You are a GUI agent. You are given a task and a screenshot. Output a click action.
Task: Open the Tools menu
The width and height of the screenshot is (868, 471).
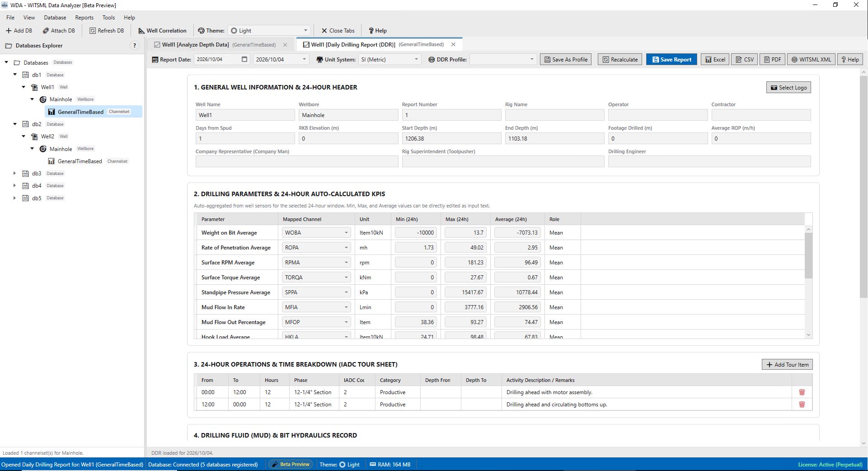pos(108,18)
